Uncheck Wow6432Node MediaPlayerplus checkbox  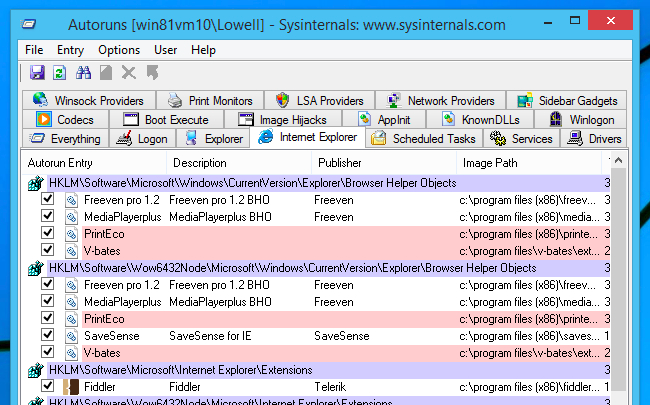pos(48,301)
